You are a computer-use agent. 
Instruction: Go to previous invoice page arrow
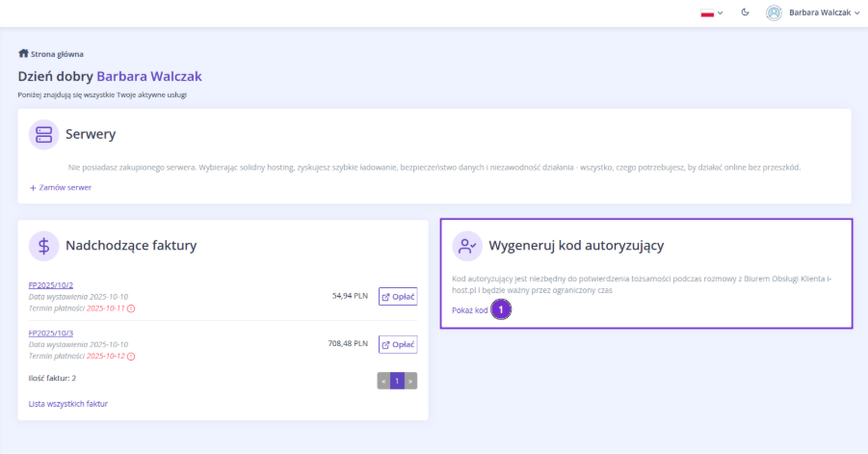point(383,381)
